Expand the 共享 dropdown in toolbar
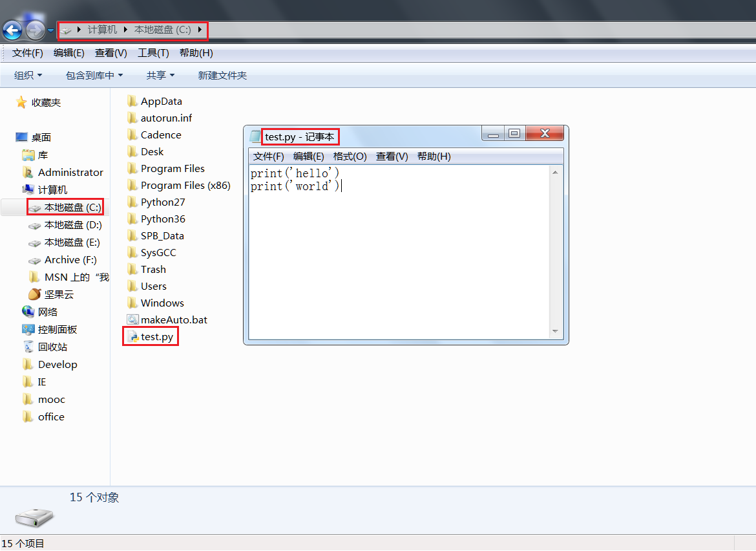Screen dimensions: 756x551 click(x=160, y=76)
